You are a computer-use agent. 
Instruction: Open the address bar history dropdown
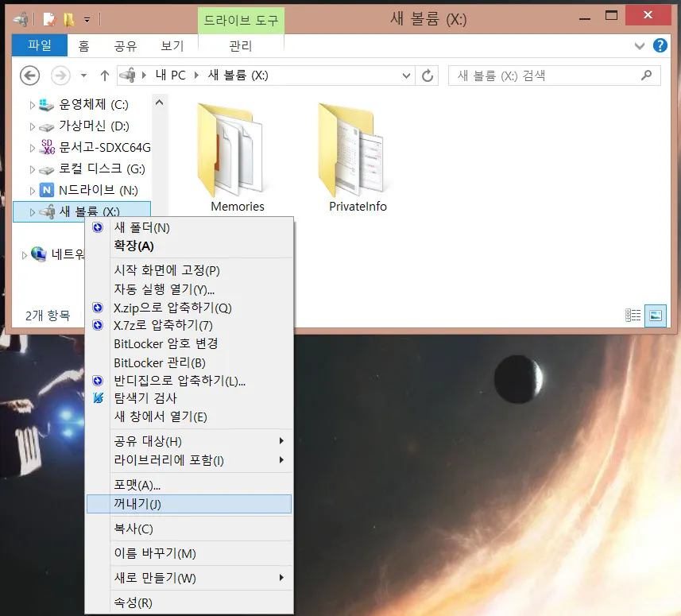405,76
